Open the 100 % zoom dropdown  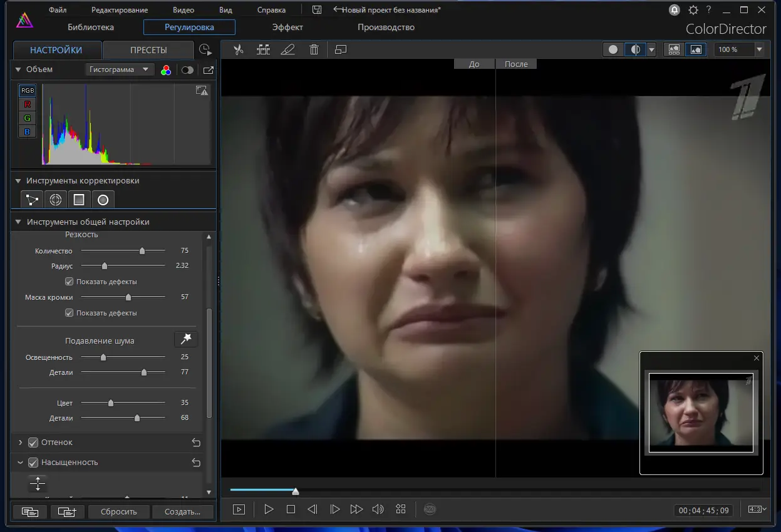tap(759, 49)
